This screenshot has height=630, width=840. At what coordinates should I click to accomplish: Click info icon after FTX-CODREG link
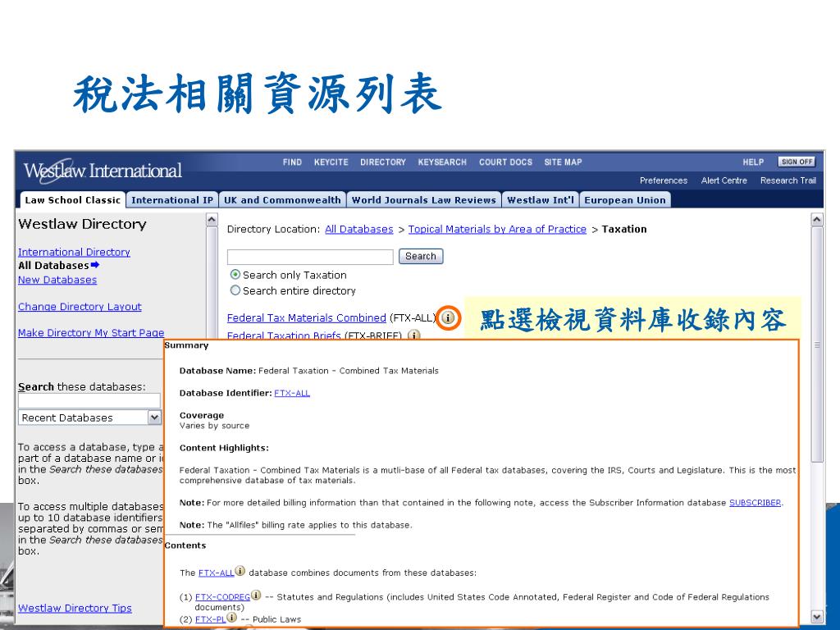(256, 596)
